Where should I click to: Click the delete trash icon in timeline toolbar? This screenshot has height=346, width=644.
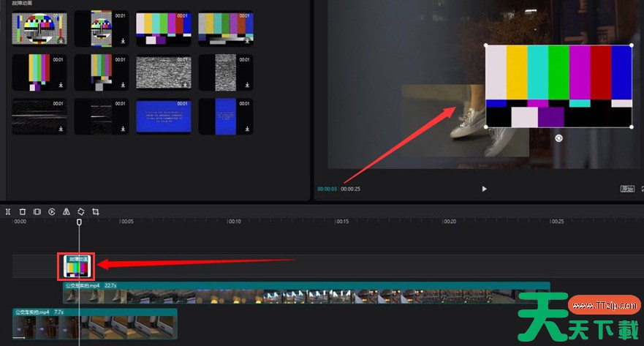(23, 211)
